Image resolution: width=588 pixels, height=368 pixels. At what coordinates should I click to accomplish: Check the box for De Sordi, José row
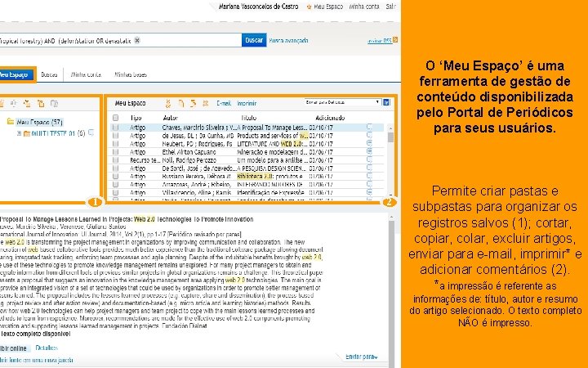coord(115,168)
